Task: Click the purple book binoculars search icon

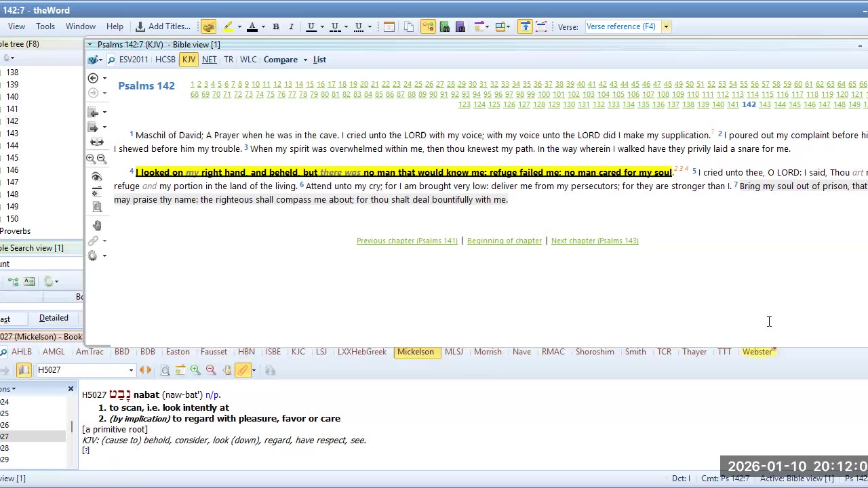Action: point(460,26)
